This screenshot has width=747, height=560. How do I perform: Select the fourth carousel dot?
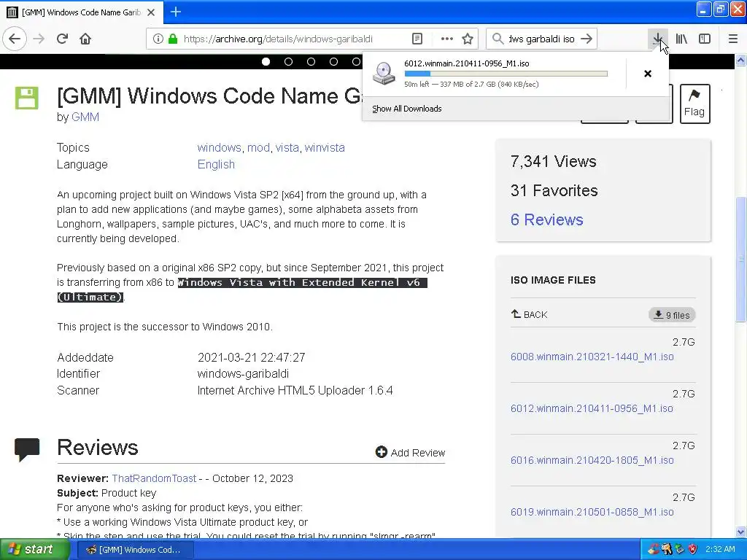point(333,61)
